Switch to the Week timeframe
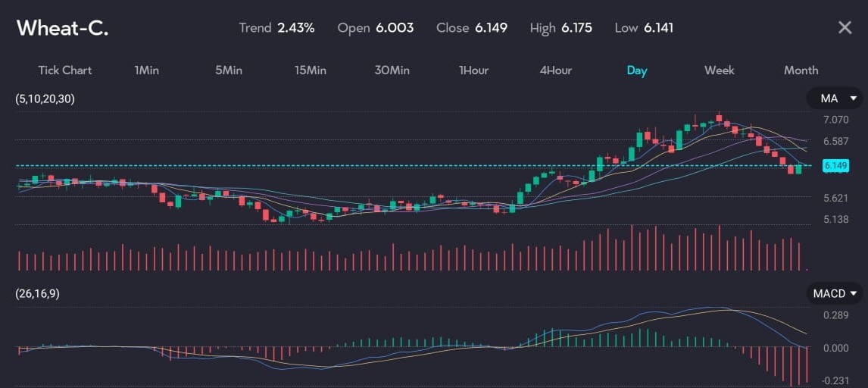The image size is (868, 388). [719, 70]
